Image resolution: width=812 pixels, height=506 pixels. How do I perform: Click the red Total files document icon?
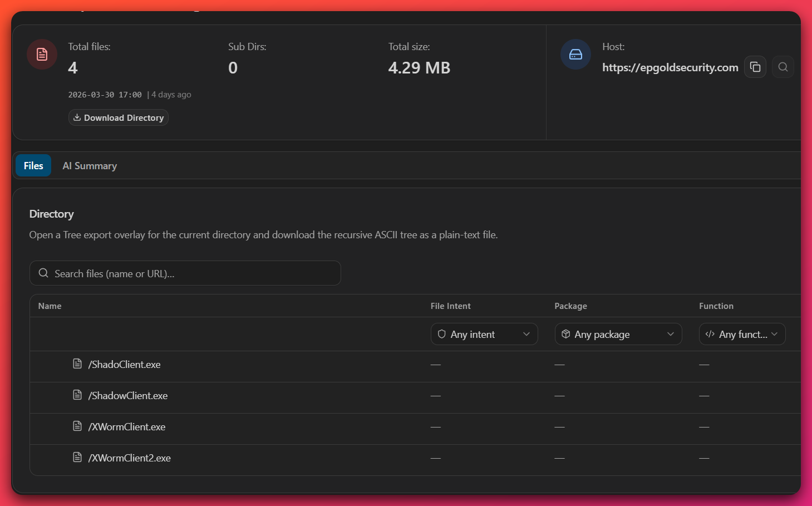[x=42, y=55]
